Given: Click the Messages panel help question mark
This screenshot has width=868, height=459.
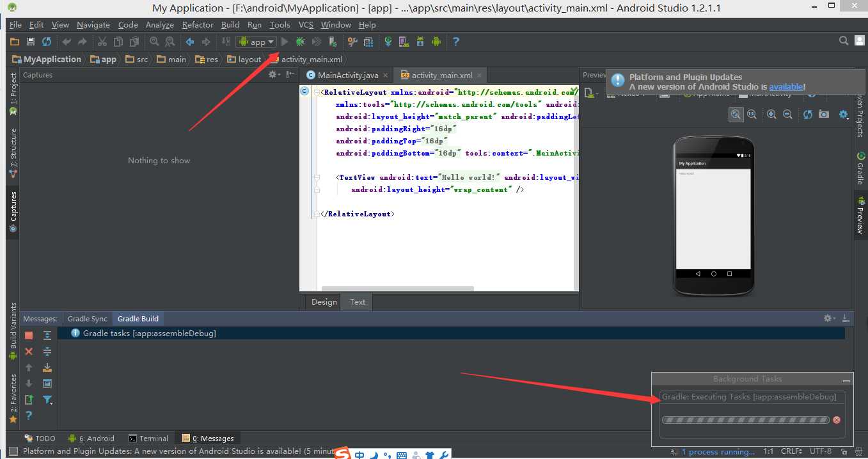Looking at the screenshot, I should 29,416.
